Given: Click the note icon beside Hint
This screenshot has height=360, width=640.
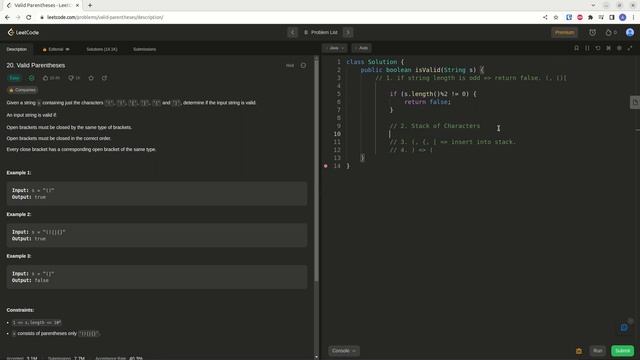Looking at the screenshot, I should (x=303, y=65).
